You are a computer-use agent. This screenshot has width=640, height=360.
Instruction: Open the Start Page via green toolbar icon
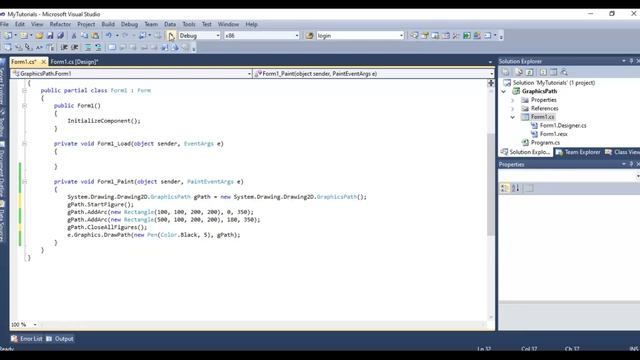pyautogui.click(x=467, y=36)
